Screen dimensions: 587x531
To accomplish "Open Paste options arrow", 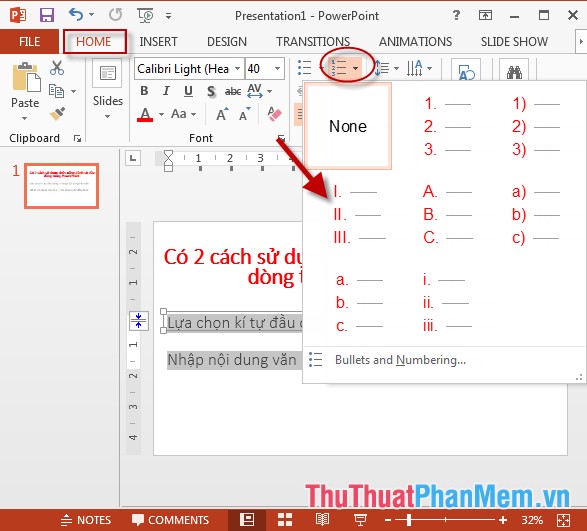I will [25, 118].
